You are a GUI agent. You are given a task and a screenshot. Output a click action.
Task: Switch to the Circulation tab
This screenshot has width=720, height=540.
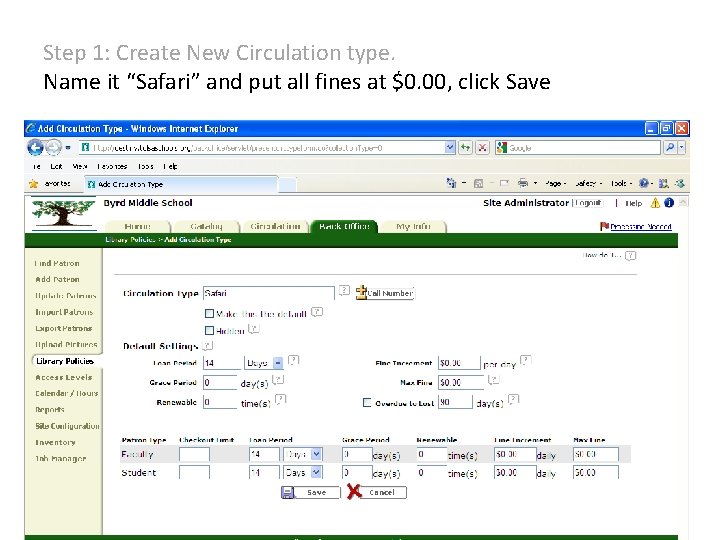click(x=275, y=226)
